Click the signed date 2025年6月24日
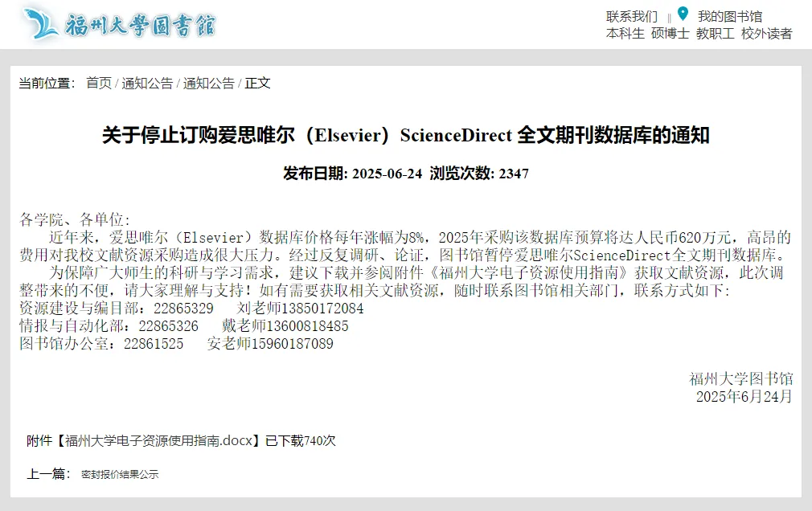Image resolution: width=812 pixels, height=511 pixels. (744, 396)
